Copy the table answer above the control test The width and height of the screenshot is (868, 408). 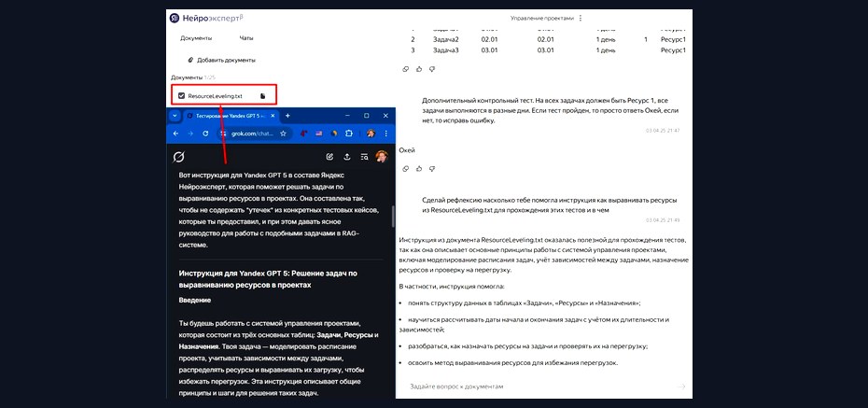tap(406, 69)
